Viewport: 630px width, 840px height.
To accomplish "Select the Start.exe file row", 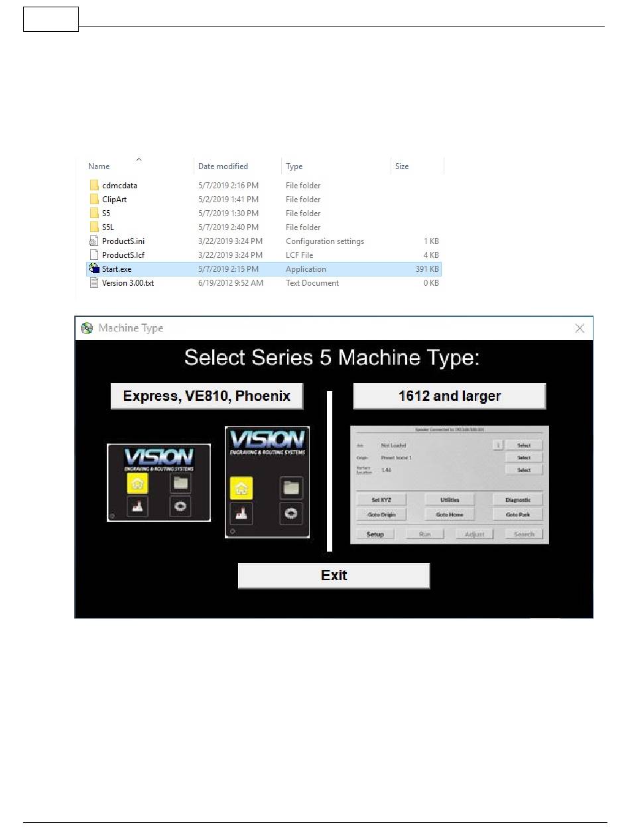I will click(x=264, y=269).
